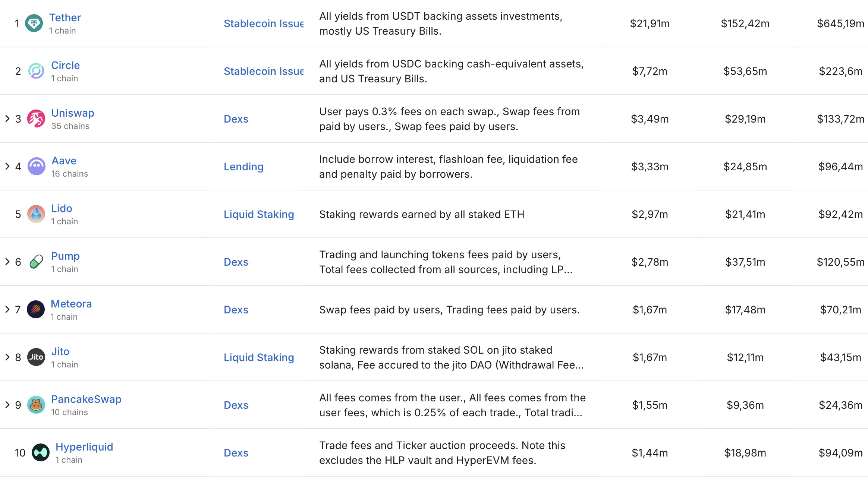The width and height of the screenshot is (868, 477).
Task: Click the Circle logo icon
Action: click(36, 71)
